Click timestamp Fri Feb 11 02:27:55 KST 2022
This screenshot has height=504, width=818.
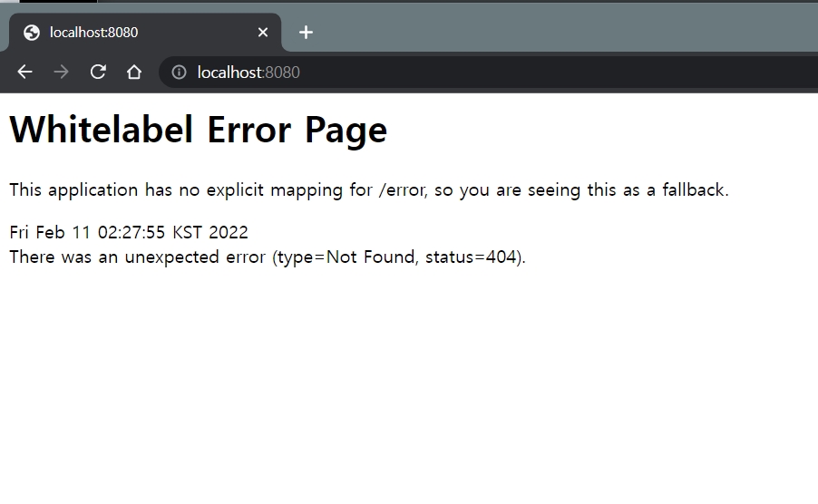(x=129, y=232)
